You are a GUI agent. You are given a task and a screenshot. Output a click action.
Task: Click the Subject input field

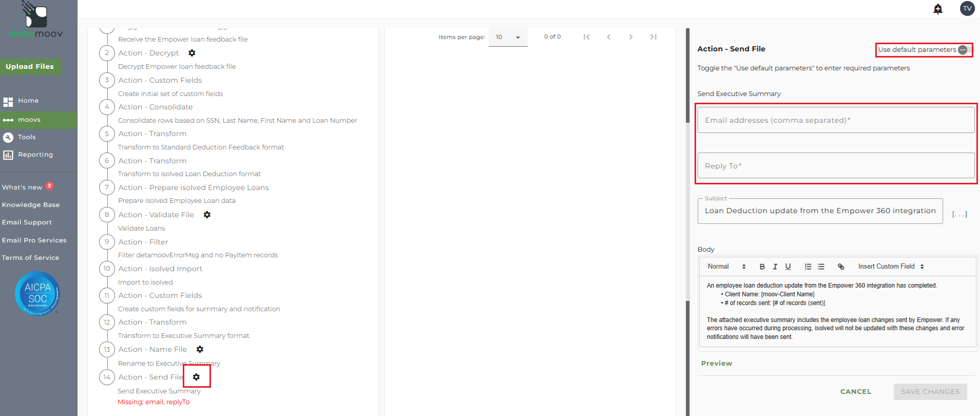point(820,211)
